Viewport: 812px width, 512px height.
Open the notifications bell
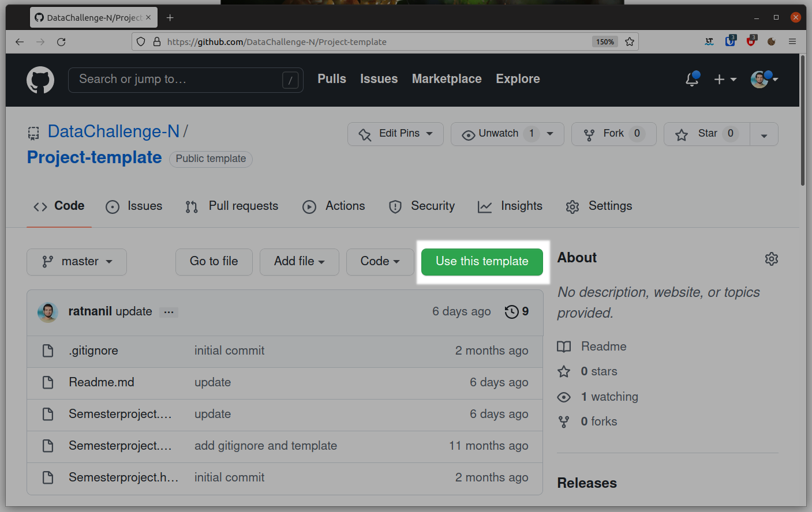tap(691, 80)
